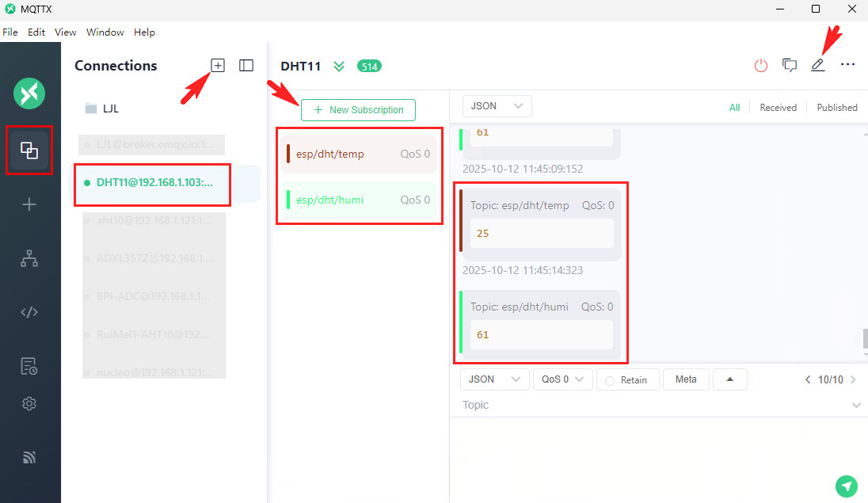Open the three-dot more options menu

(x=847, y=65)
